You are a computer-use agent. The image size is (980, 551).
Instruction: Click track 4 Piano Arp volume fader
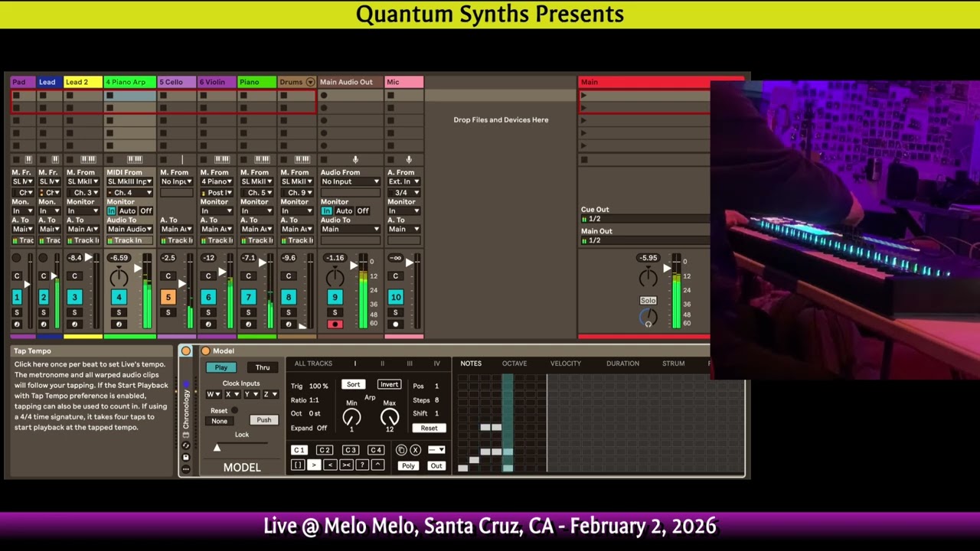coord(137,268)
